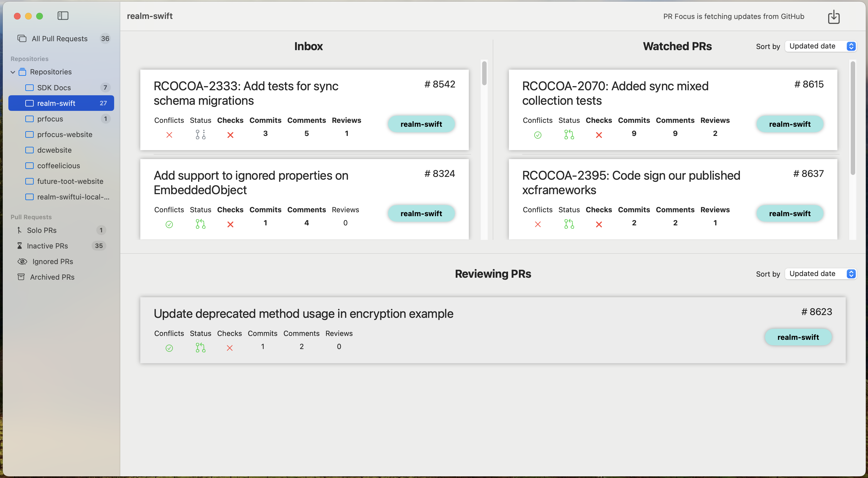868x478 pixels.
Task: Click realm-swift tag on PR 8615
Action: [789, 124]
